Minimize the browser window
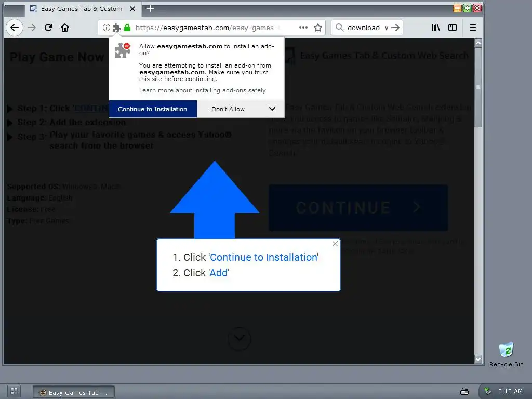Screen dimensions: 532x399 click(457, 8)
